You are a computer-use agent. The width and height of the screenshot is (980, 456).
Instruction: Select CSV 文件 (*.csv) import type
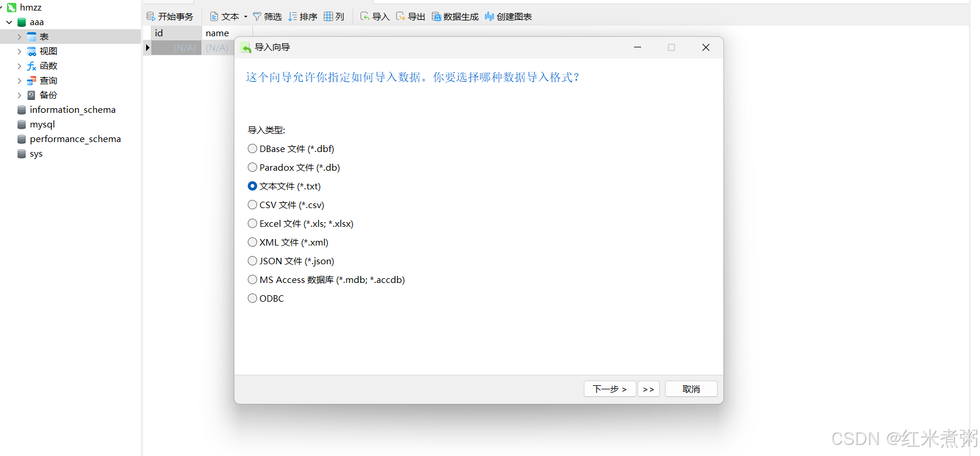pos(252,205)
